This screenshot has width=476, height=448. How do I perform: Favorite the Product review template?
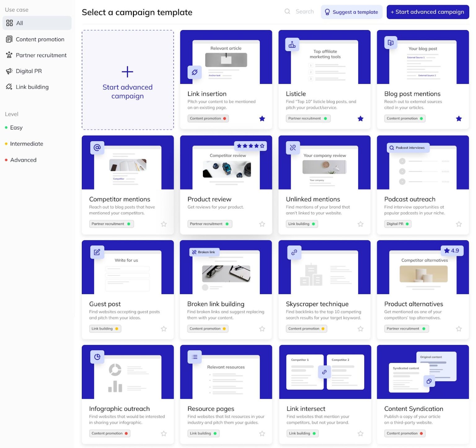(262, 224)
